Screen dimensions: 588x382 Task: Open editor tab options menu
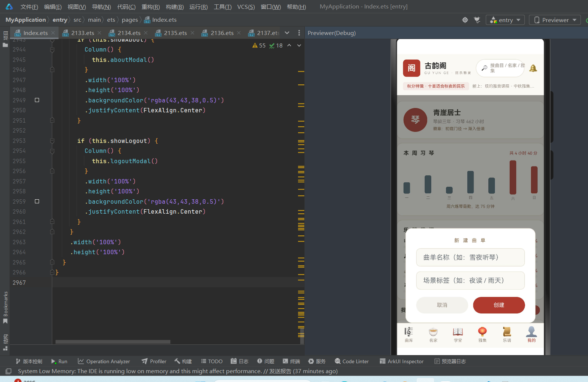pos(299,33)
